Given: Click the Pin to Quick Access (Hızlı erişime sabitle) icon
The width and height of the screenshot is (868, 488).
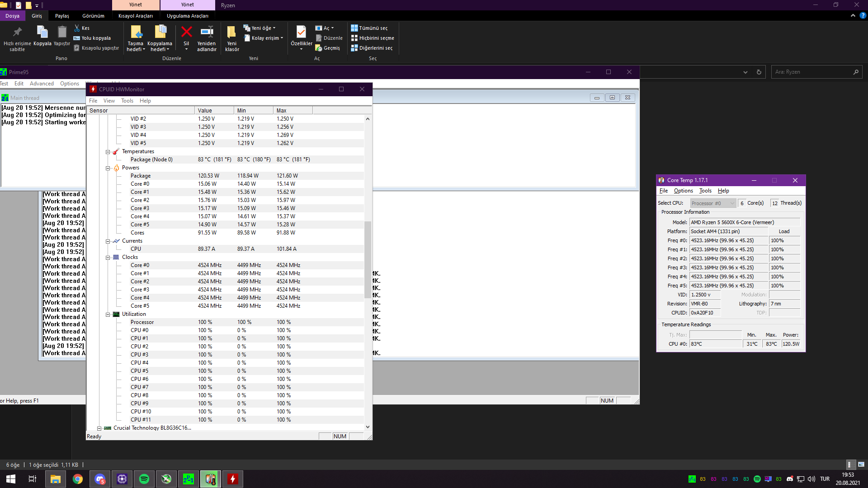Looking at the screenshot, I should point(17,32).
